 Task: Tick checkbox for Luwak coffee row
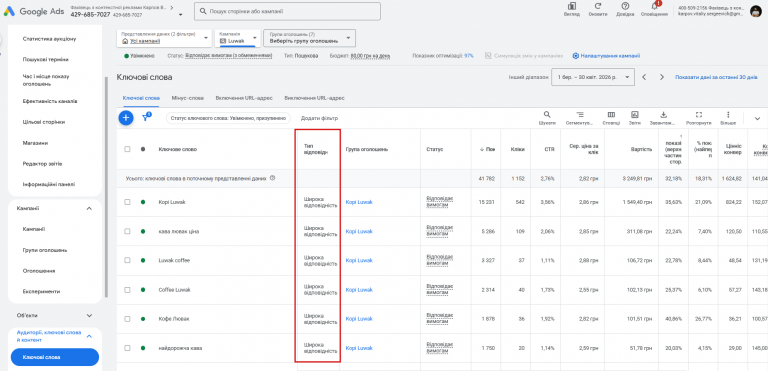click(x=127, y=260)
